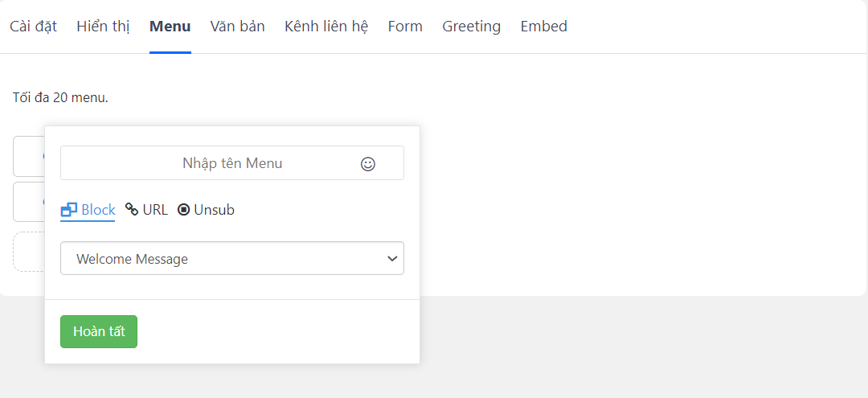The width and height of the screenshot is (868, 398).
Task: Click the dropdown chevron beside Welcome Message
Action: [392, 259]
